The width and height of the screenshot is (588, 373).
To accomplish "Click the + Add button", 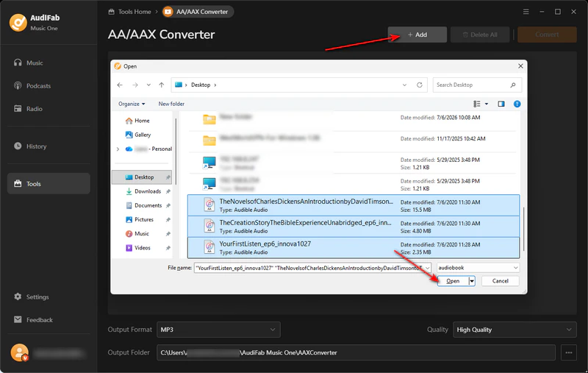I will pyautogui.click(x=417, y=35).
